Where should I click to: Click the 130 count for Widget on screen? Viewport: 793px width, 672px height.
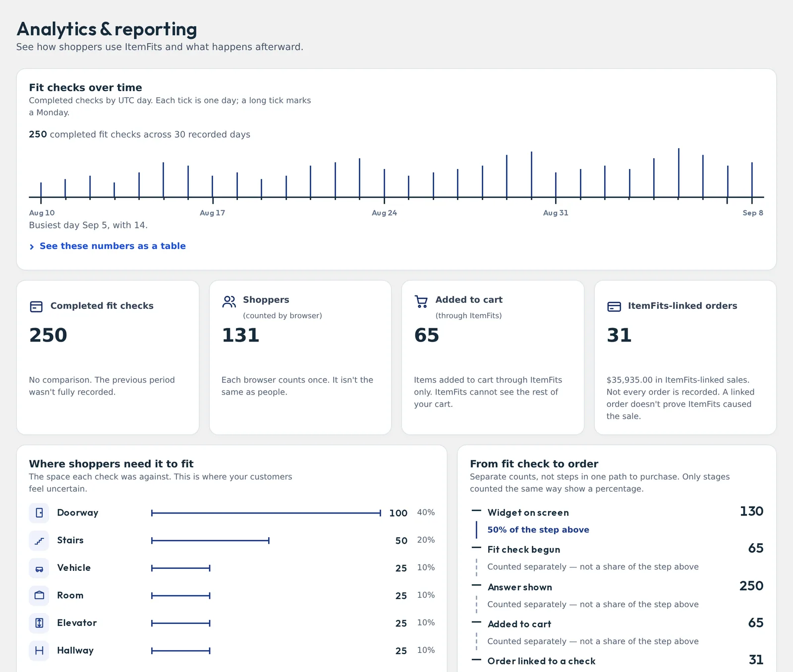pos(751,511)
